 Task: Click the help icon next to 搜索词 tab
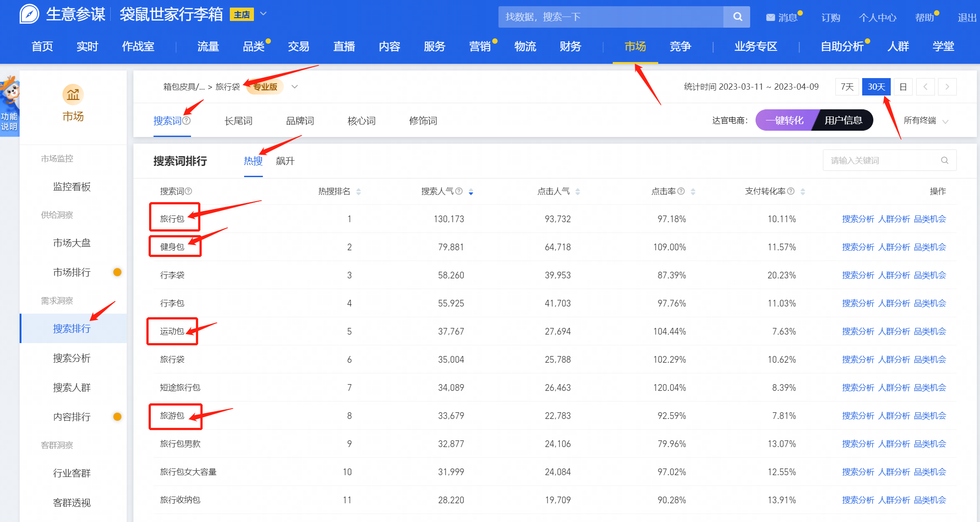pyautogui.click(x=187, y=120)
